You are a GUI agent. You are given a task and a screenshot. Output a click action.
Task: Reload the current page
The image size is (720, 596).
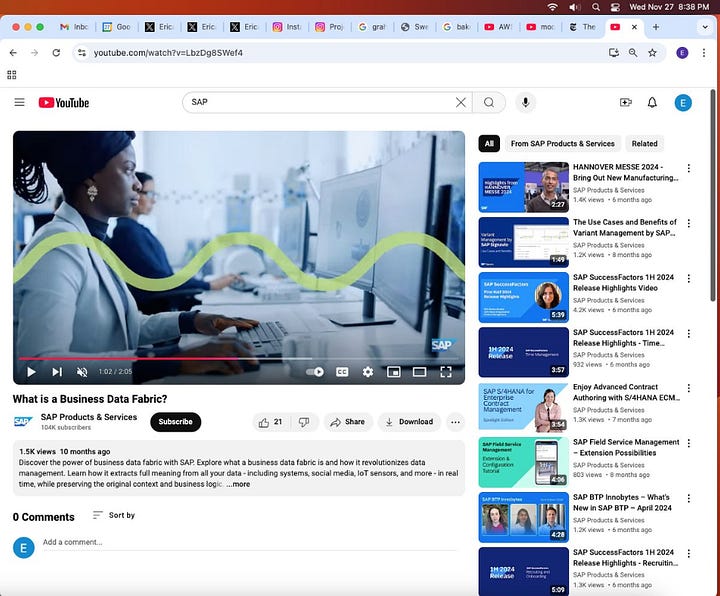tap(56, 53)
